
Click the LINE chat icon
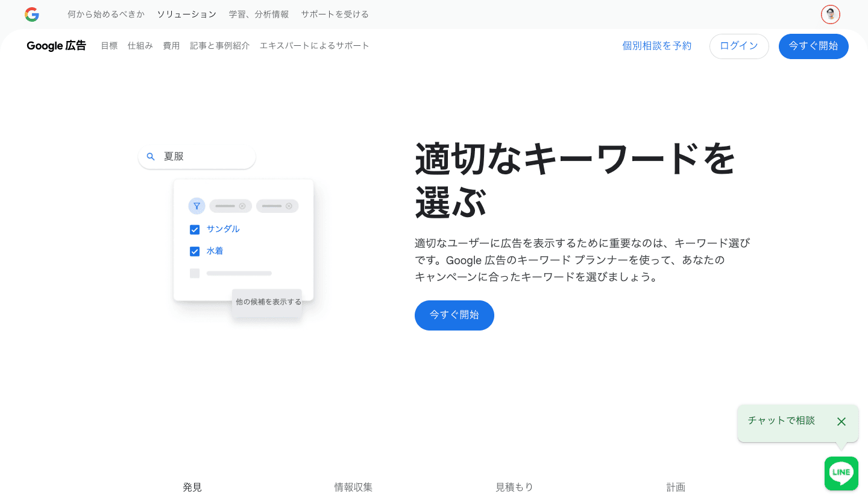click(x=841, y=473)
